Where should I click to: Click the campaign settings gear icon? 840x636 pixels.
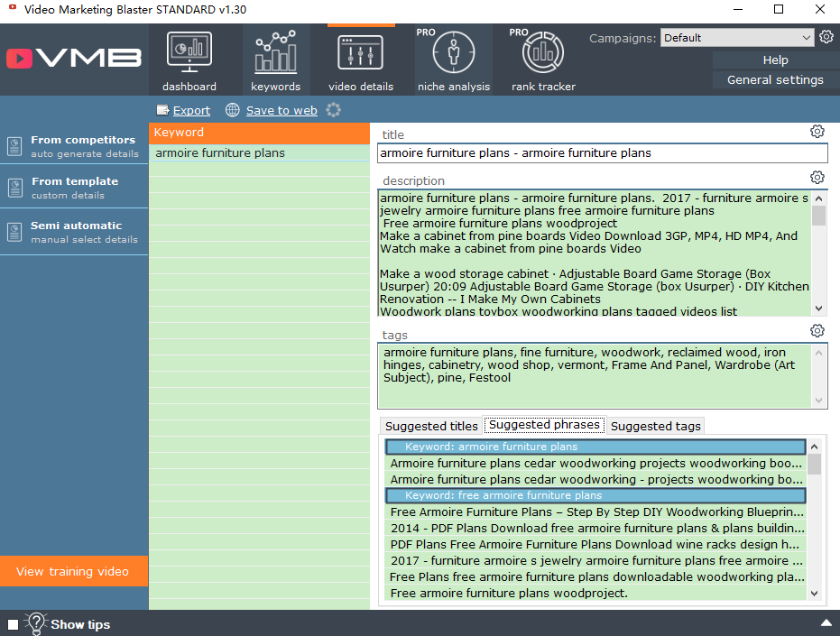point(826,37)
